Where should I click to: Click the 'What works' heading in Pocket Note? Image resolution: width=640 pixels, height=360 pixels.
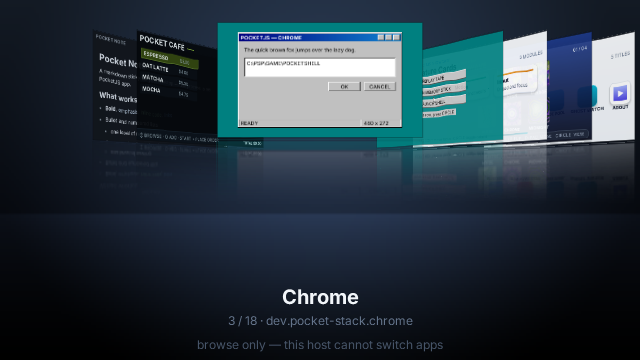[x=118, y=97]
